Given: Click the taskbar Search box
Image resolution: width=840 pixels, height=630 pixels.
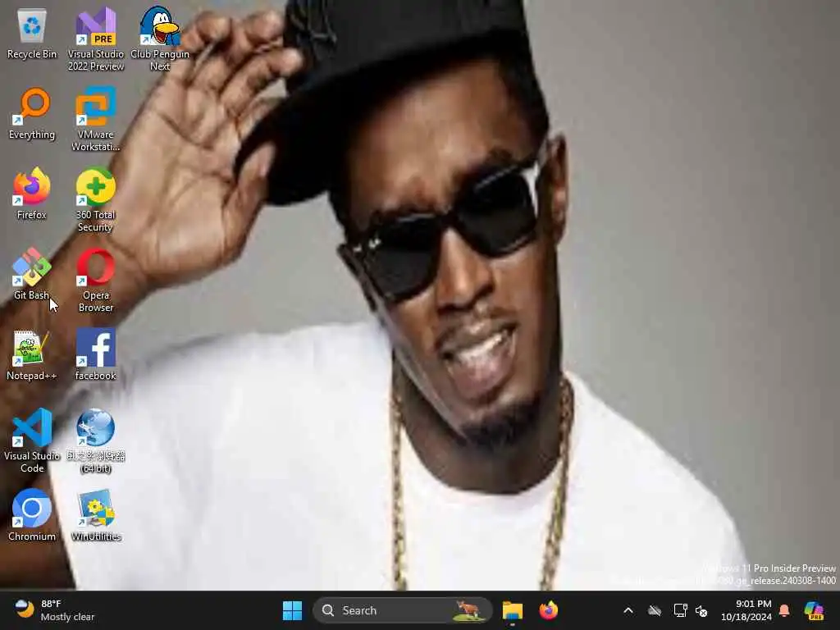Looking at the screenshot, I should 402,610.
